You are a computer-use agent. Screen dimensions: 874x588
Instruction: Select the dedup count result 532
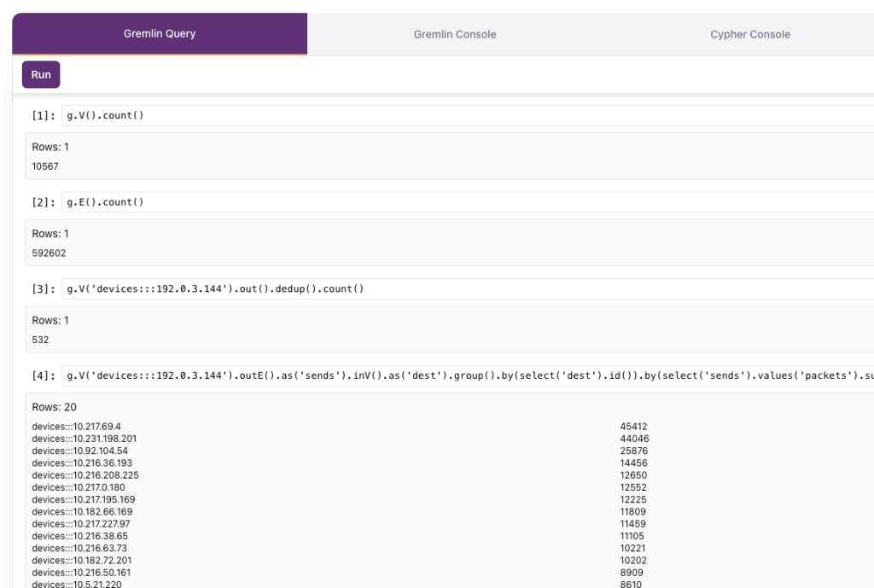coord(40,340)
